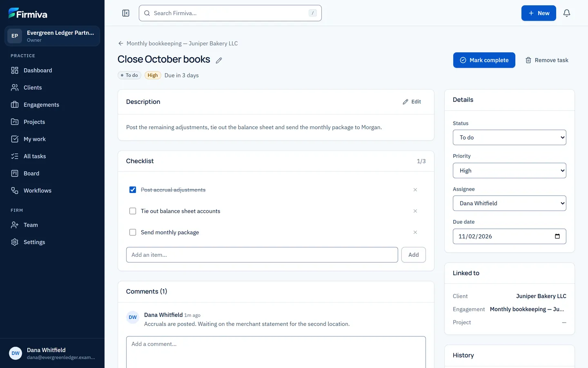This screenshot has height=368, width=588.
Task: Open the Dana Whitfield user profile menu
Action: click(x=52, y=353)
